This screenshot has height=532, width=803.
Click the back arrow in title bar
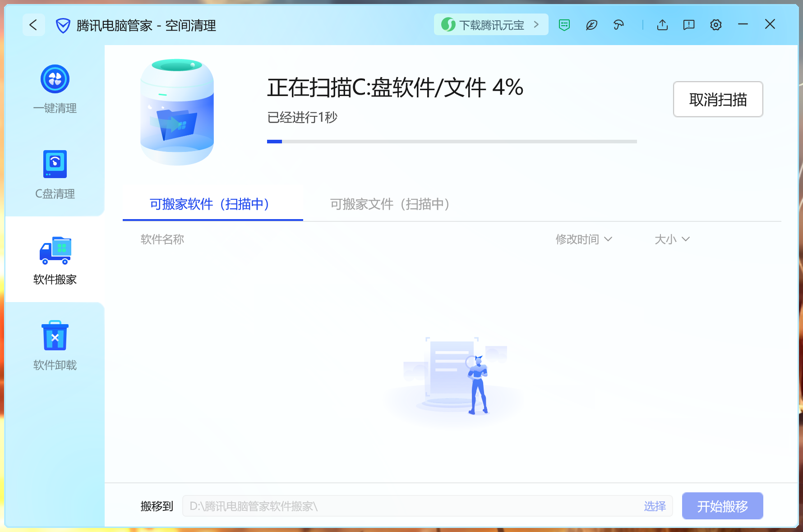click(x=33, y=25)
